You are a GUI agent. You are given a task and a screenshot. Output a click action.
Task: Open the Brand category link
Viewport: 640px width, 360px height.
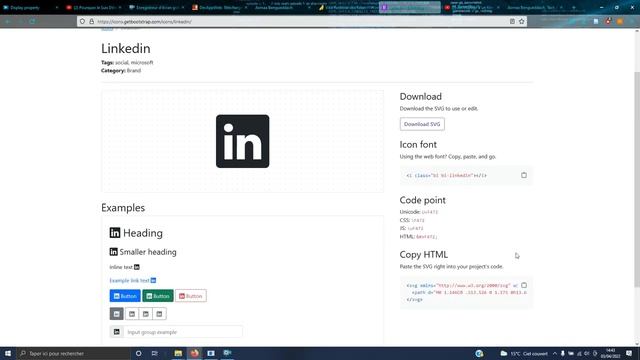pyautogui.click(x=134, y=71)
